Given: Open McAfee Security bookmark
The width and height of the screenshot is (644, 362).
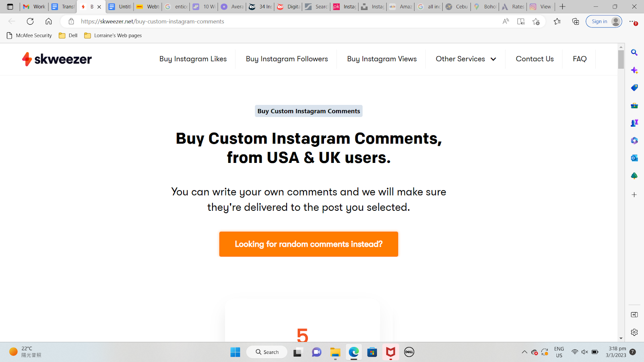Looking at the screenshot, I should coord(30,35).
